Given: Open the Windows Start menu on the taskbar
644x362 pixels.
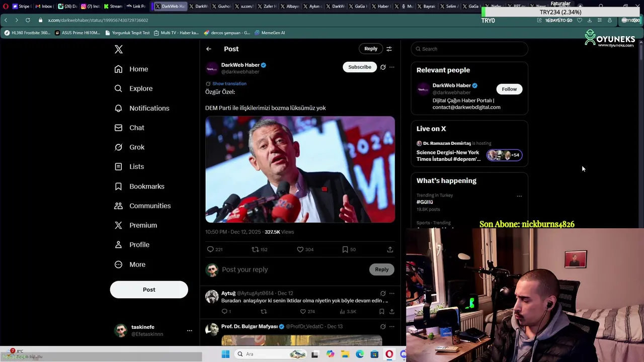Looking at the screenshot, I should [x=225, y=354].
